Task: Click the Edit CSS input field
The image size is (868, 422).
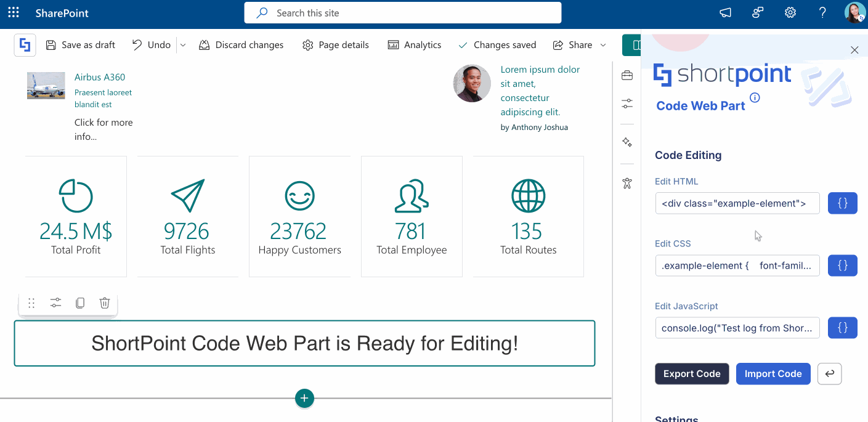Action: click(737, 266)
